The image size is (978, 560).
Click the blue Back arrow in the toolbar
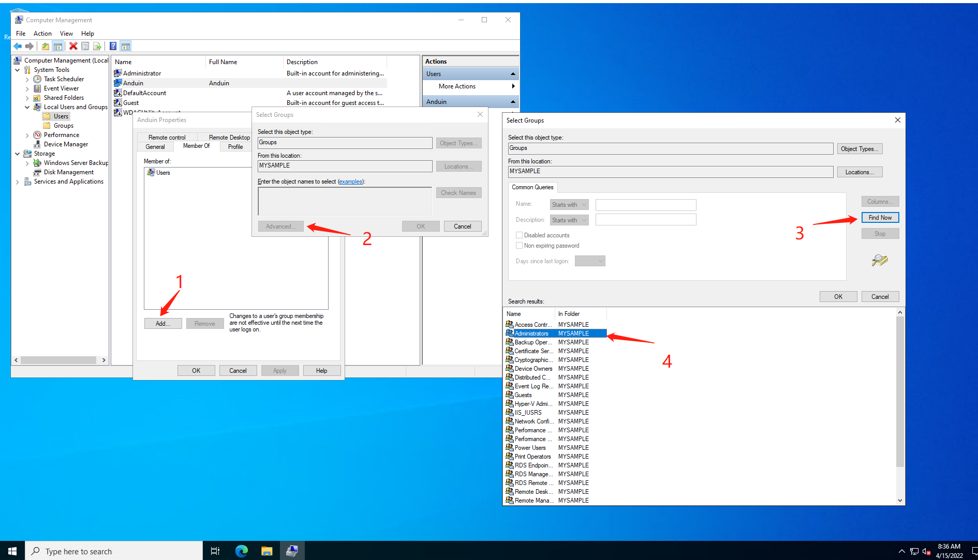(x=18, y=47)
